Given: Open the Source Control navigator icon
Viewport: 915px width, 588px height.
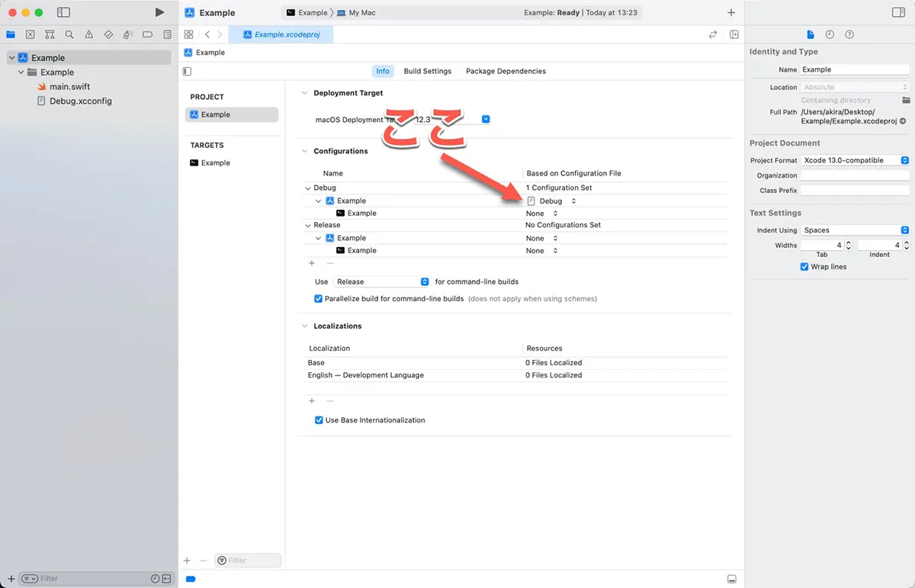Looking at the screenshot, I should coord(30,34).
